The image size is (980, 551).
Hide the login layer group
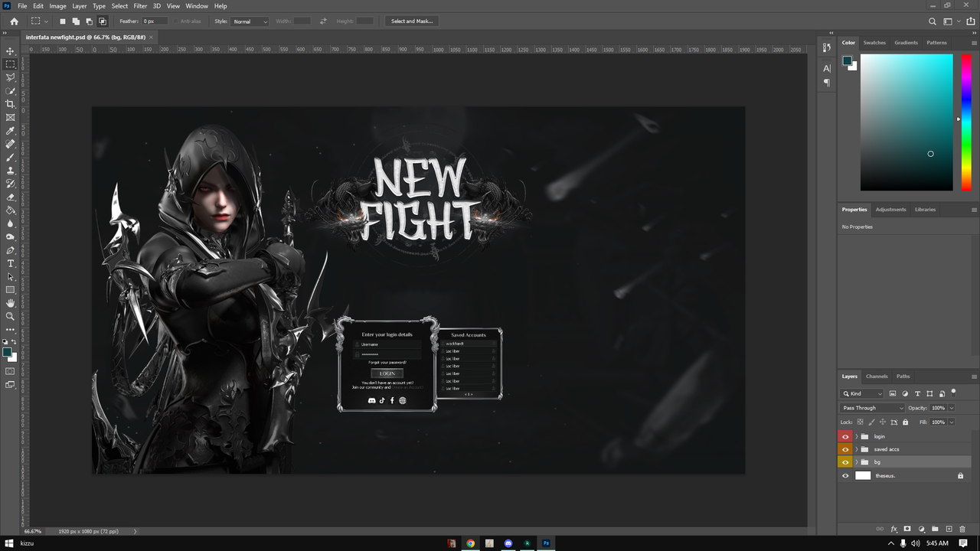tap(845, 436)
